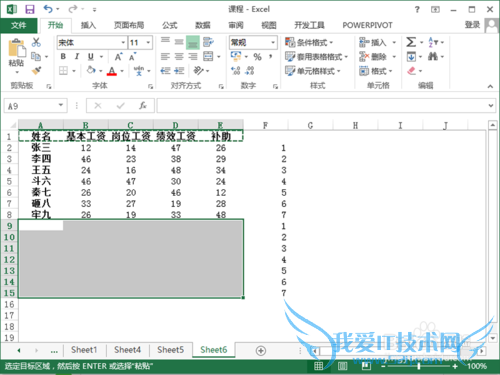The image size is (500, 375).
Task: Apply fill color bucket
Action: [91, 70]
